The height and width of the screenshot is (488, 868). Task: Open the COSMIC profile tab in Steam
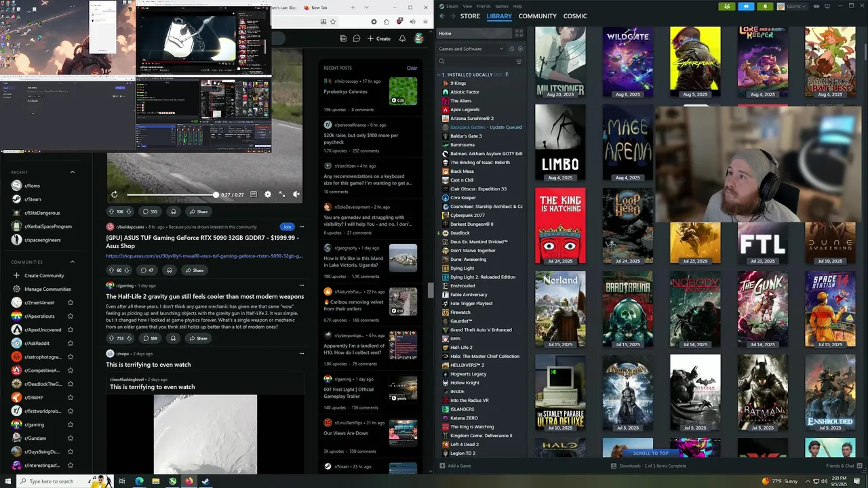pos(575,16)
